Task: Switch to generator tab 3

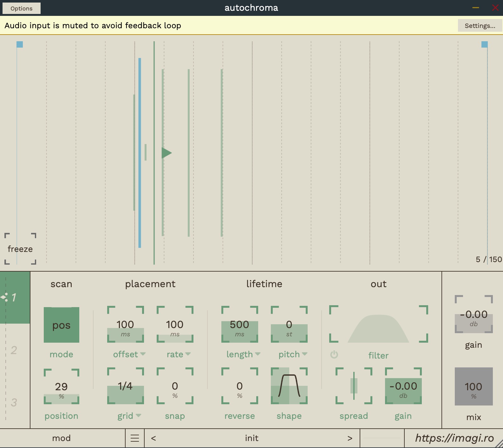Action: click(x=14, y=402)
